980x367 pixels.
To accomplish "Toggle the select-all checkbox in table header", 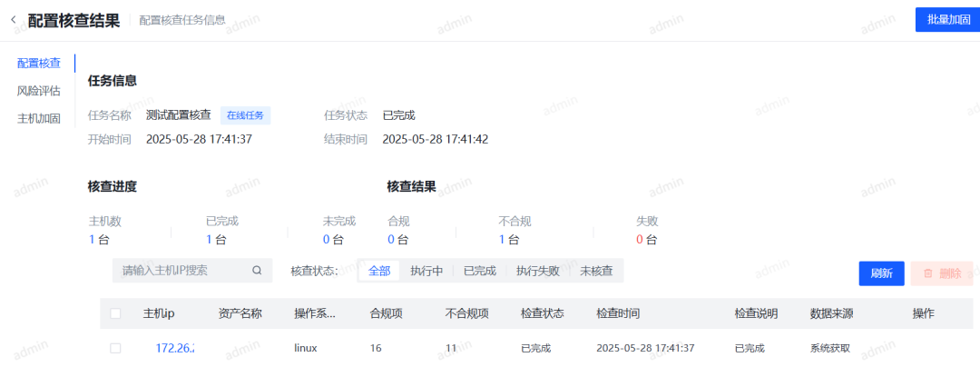I will click(x=115, y=313).
